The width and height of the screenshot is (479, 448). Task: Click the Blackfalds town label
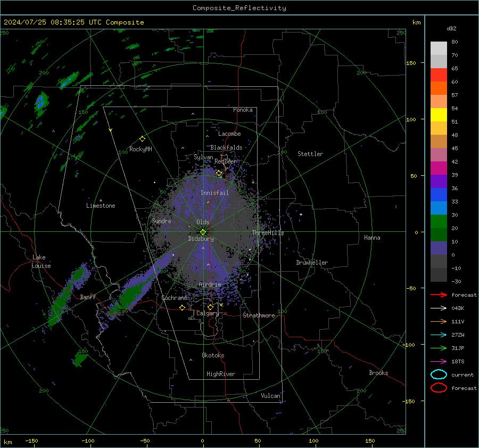226,148
